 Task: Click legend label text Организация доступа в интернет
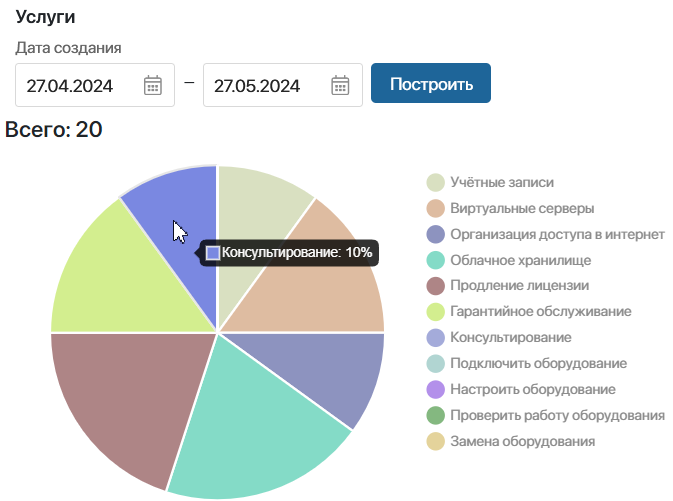[x=557, y=234]
